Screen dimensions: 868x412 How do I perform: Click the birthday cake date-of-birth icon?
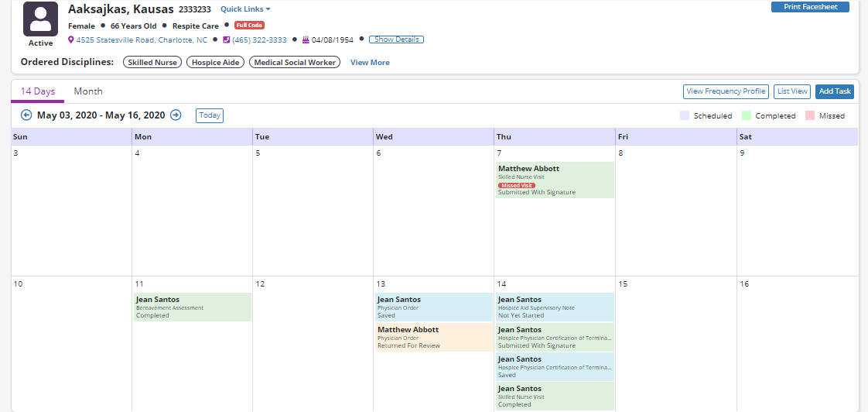click(x=306, y=39)
